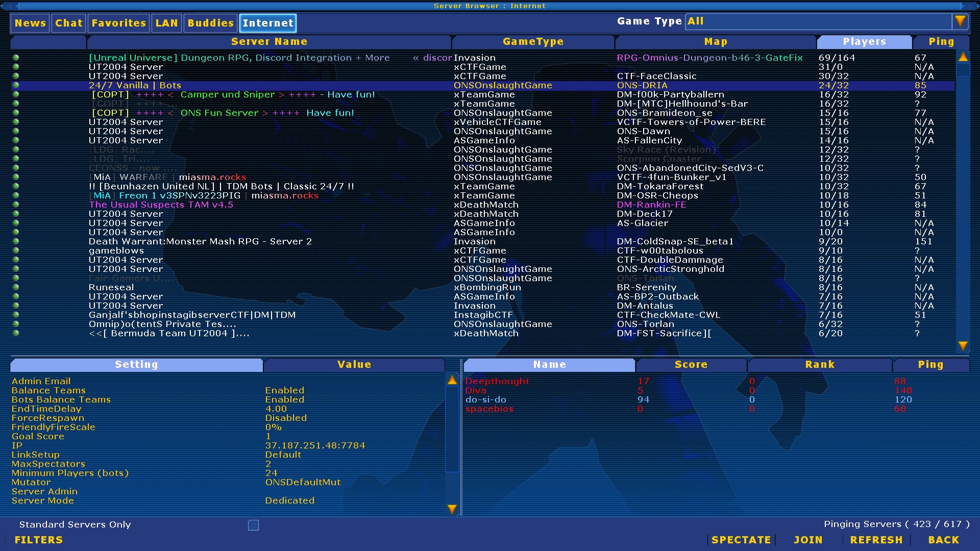
Task: Click settings panel scroll-down arrow
Action: pos(452,509)
